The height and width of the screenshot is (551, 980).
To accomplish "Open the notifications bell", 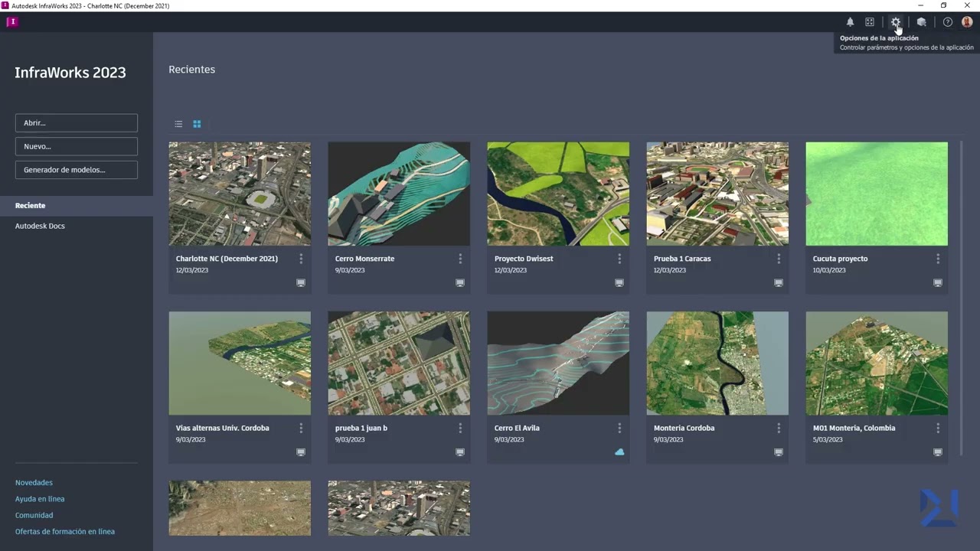I will [850, 22].
